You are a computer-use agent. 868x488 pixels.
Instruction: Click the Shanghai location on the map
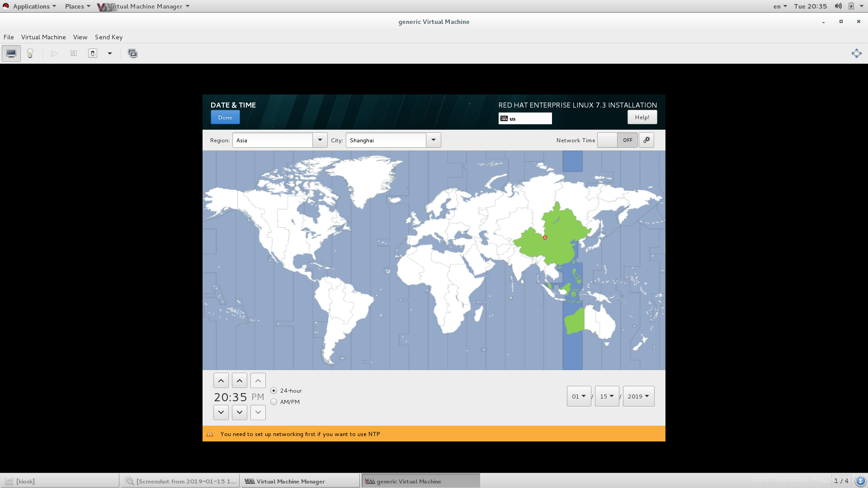[544, 238]
